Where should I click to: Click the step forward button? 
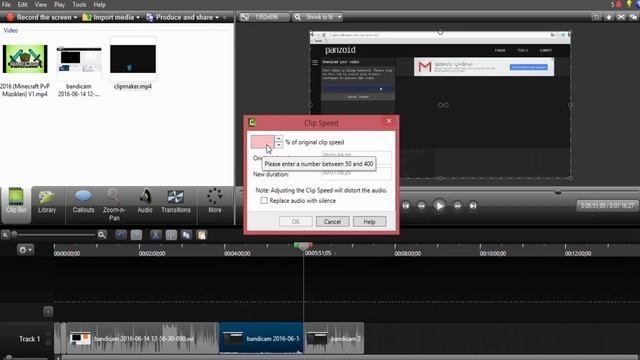[x=458, y=206]
